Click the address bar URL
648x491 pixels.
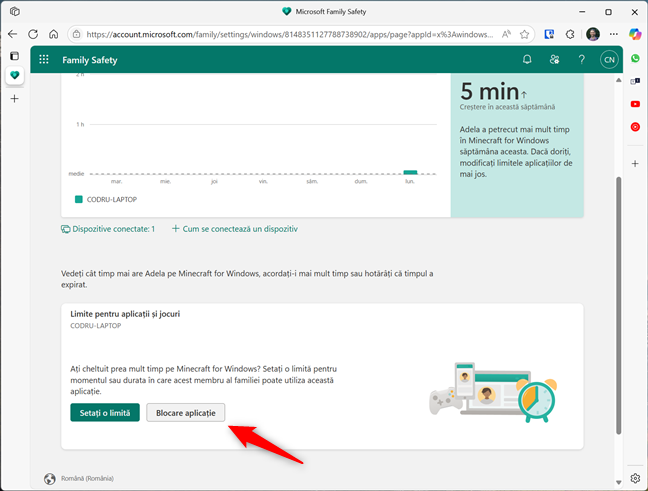click(x=289, y=34)
